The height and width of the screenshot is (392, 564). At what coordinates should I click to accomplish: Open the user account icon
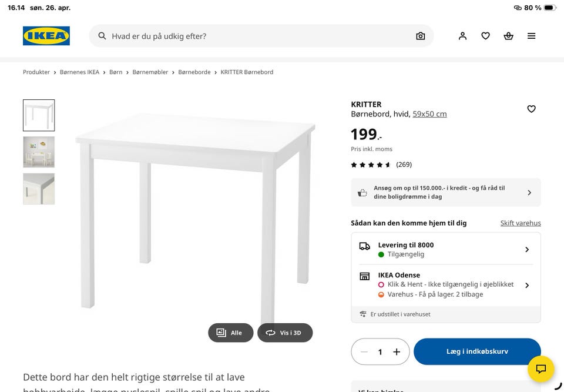(462, 36)
